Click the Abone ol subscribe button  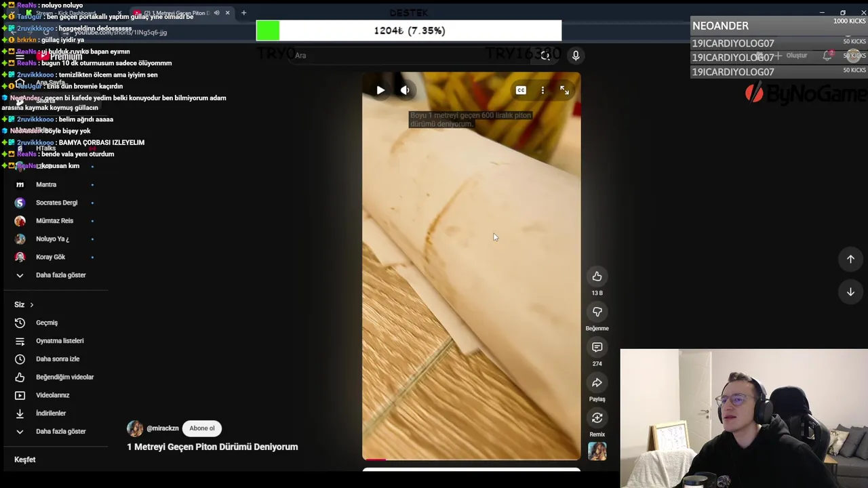[x=202, y=428]
